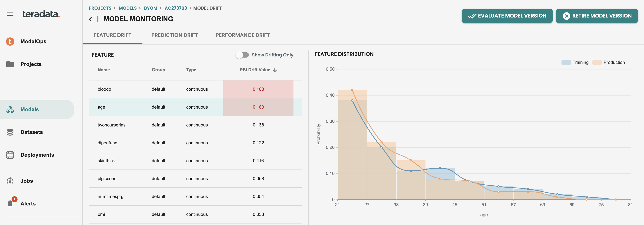Open Projects in the sidebar
This screenshot has width=644, height=225.
point(31,64)
